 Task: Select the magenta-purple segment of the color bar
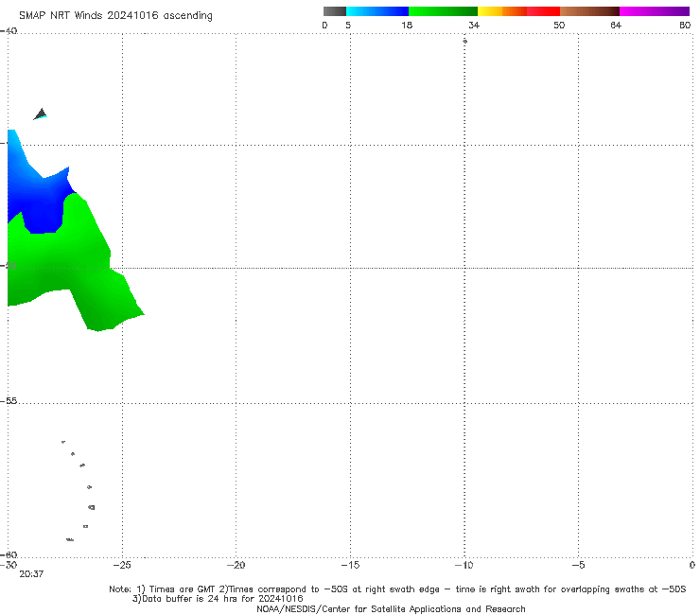[655, 11]
